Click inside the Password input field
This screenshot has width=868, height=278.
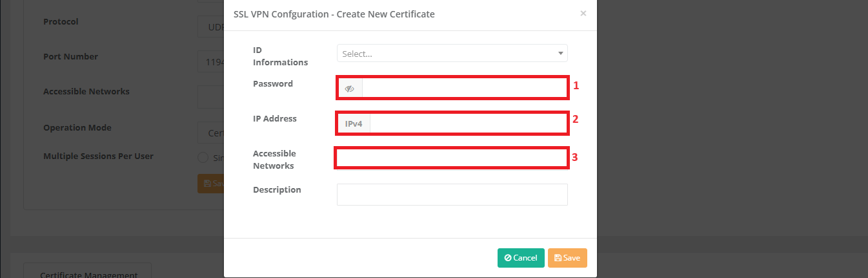(x=465, y=89)
